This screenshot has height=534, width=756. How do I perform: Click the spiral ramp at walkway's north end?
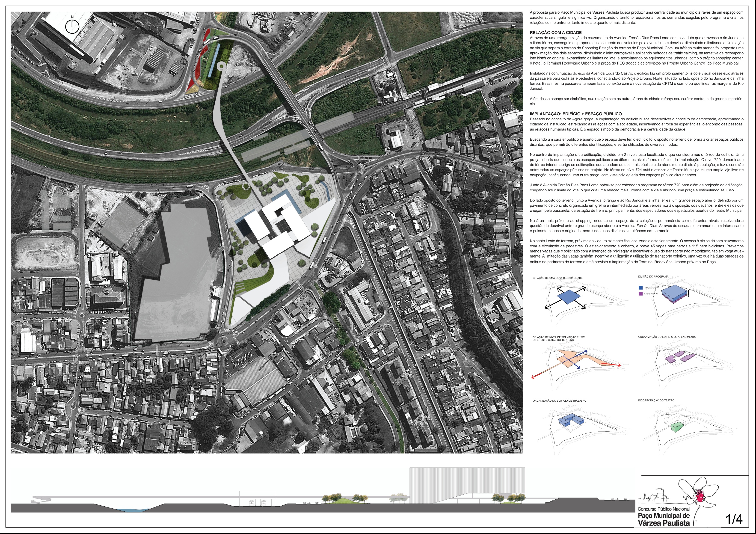pyautogui.click(x=221, y=66)
